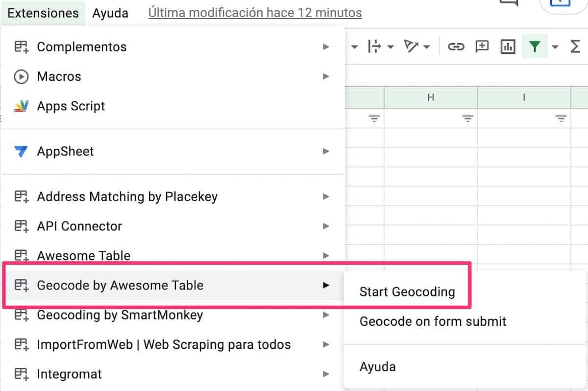Toggle off filtering using the active filter button
This screenshot has height=391, width=588.
pyautogui.click(x=536, y=47)
